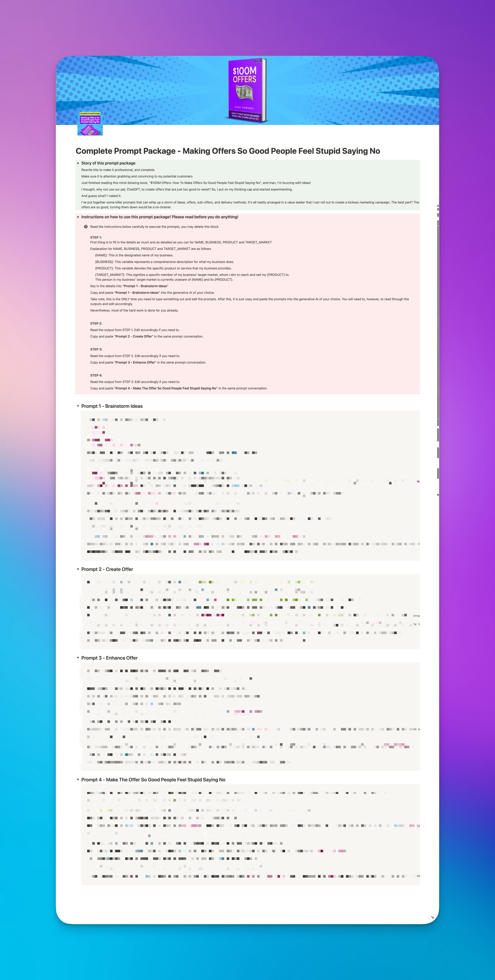Click line First thing is to fill in the details
Image resolution: width=495 pixels, height=980 pixels.
(x=181, y=242)
